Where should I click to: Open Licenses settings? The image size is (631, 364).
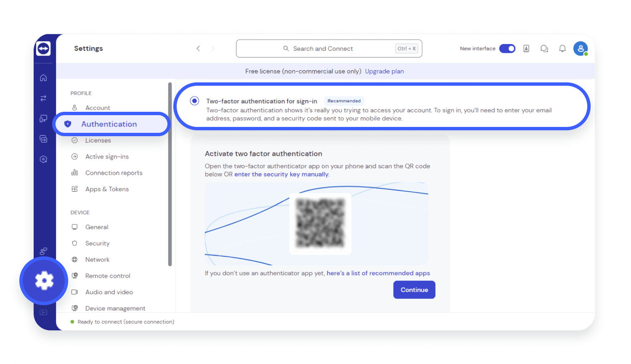pos(98,140)
